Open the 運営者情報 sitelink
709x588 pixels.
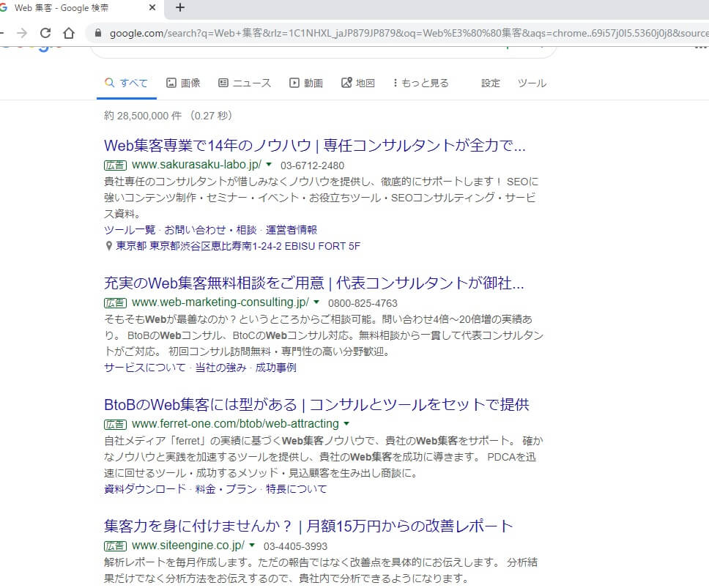point(292,230)
